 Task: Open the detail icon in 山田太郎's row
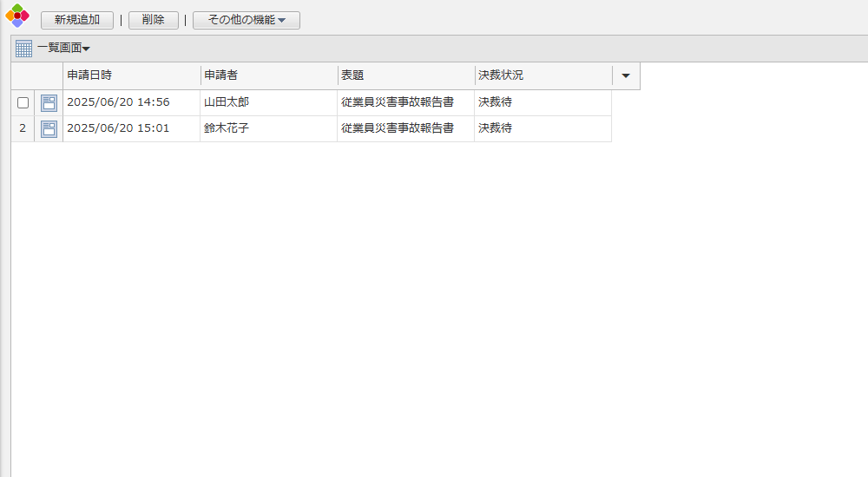[x=49, y=103]
